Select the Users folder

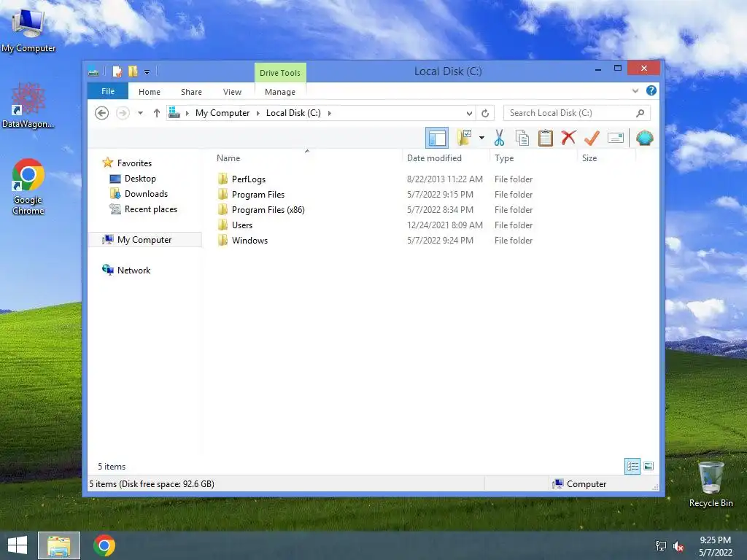pyautogui.click(x=242, y=225)
